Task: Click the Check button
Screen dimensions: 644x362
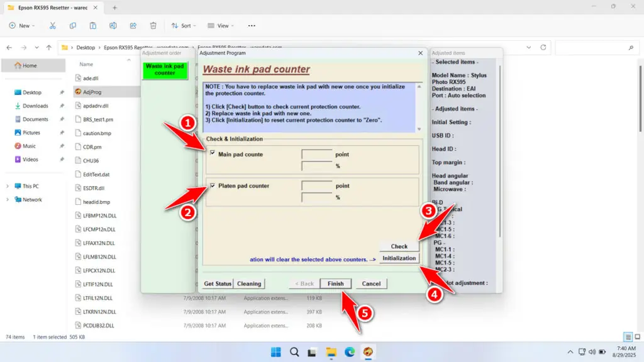Action: pos(399,246)
